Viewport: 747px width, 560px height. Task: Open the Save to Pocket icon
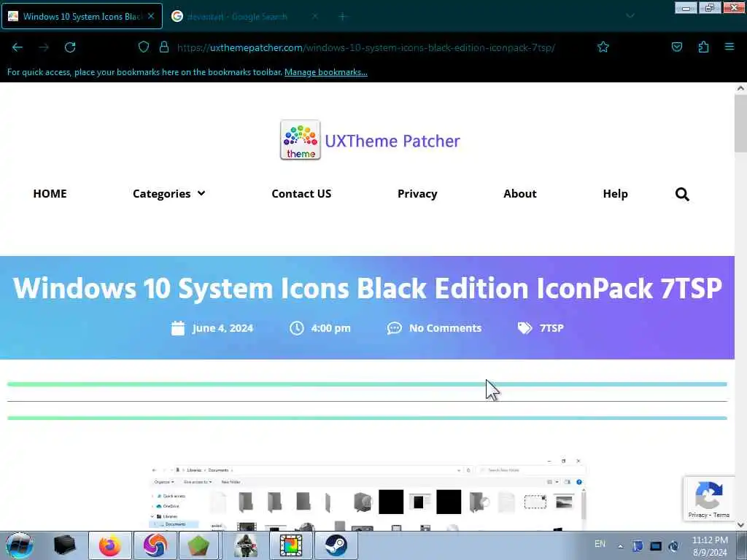[x=677, y=47]
